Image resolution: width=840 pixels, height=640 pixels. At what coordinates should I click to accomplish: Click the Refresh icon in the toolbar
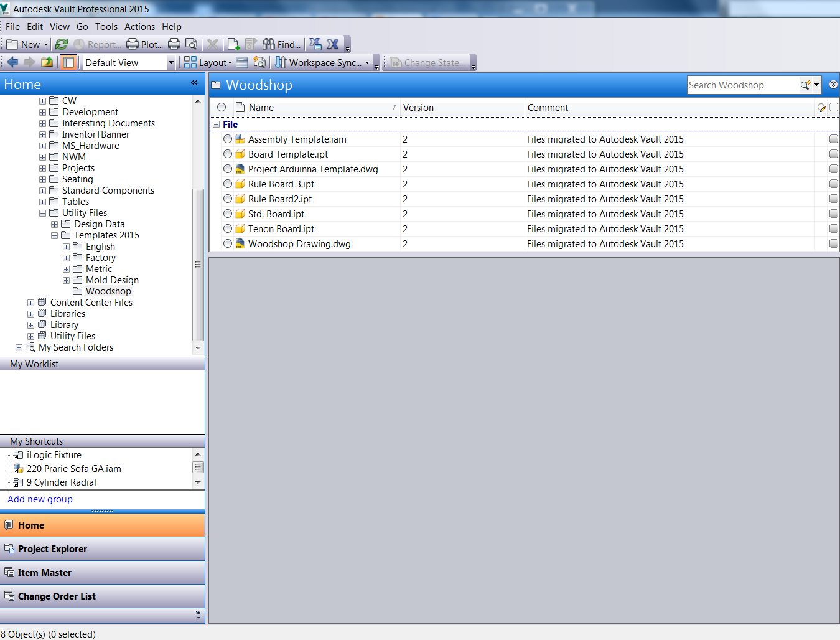[x=61, y=44]
